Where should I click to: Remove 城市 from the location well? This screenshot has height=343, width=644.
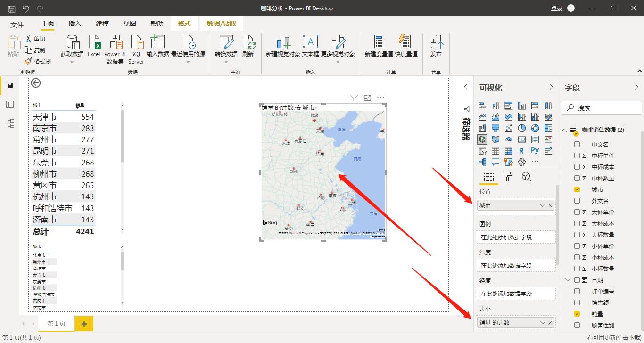coord(550,205)
